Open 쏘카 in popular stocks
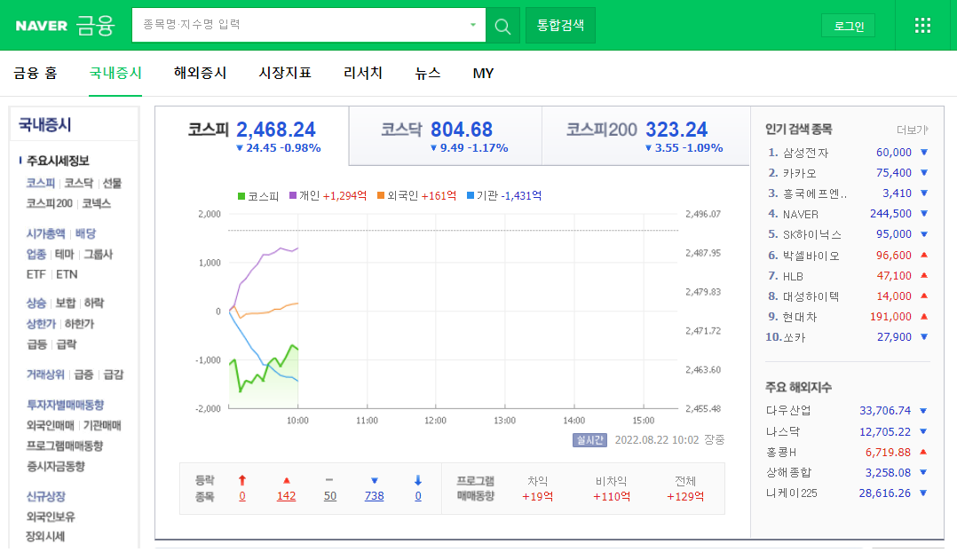This screenshot has height=560, width=957. click(x=794, y=337)
